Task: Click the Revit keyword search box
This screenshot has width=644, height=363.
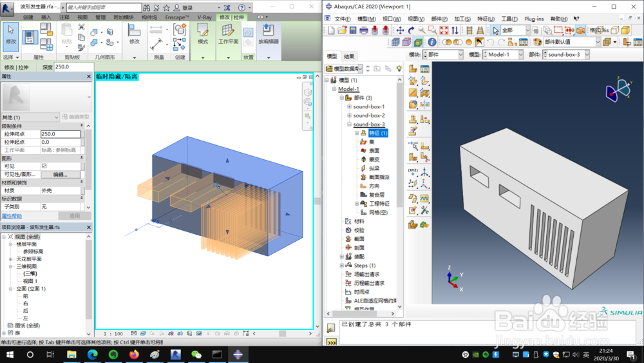Action: point(104,7)
